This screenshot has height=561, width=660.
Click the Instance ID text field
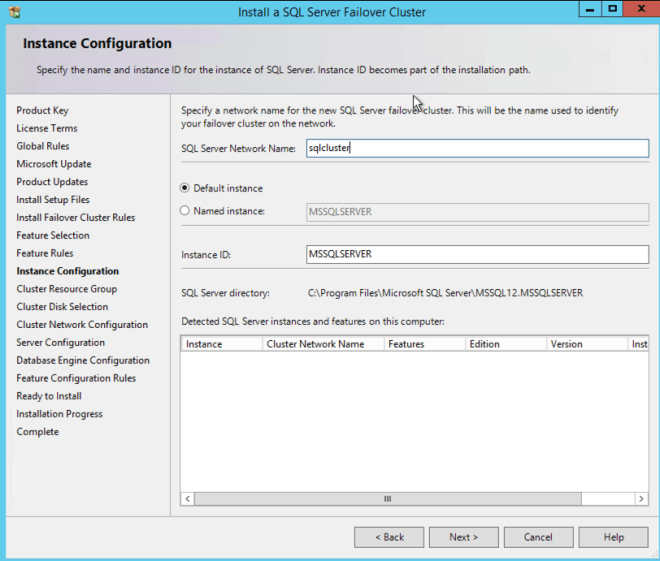[x=477, y=254]
